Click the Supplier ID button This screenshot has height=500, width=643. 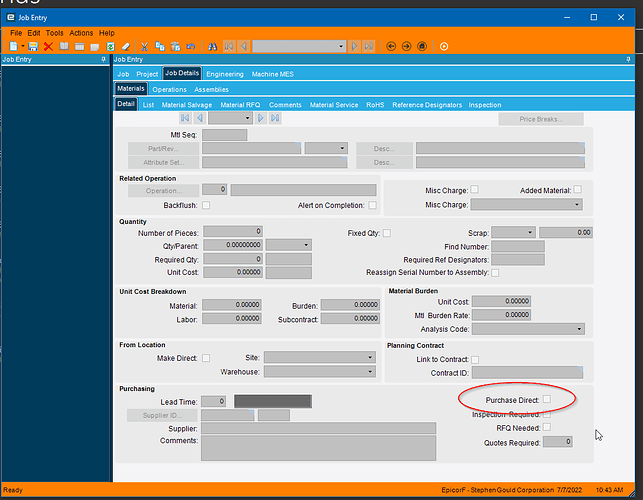[162, 416]
